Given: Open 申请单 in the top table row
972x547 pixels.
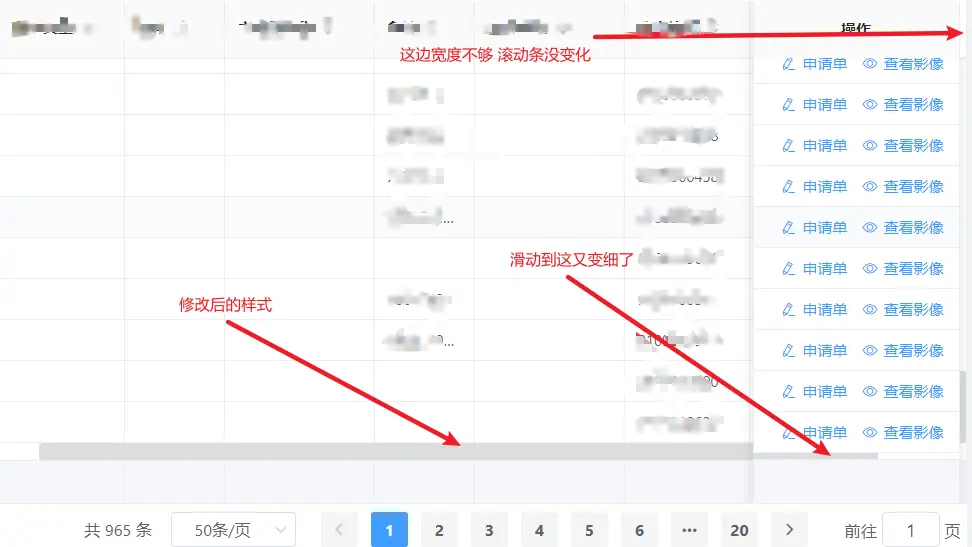Looking at the screenshot, I should click(824, 64).
